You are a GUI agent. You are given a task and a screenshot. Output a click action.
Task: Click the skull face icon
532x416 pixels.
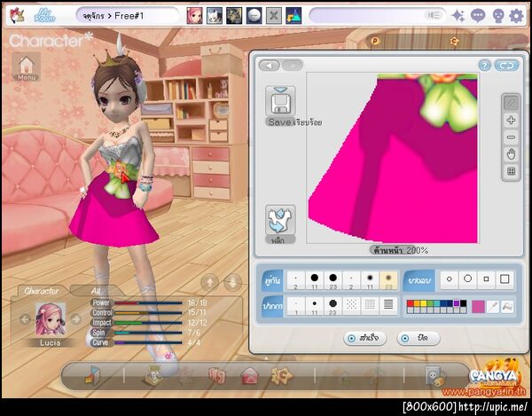497,16
